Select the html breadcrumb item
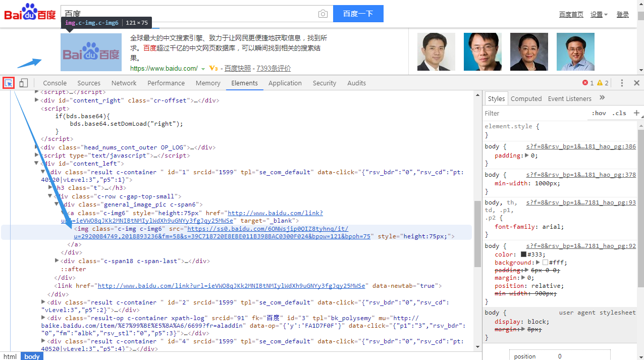The image size is (644, 360). 10,356
